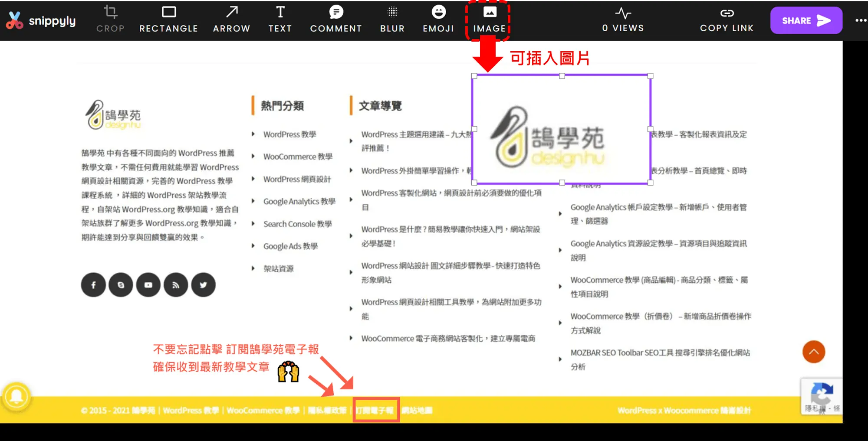
Task: Select the Image insert tool
Action: (x=490, y=20)
